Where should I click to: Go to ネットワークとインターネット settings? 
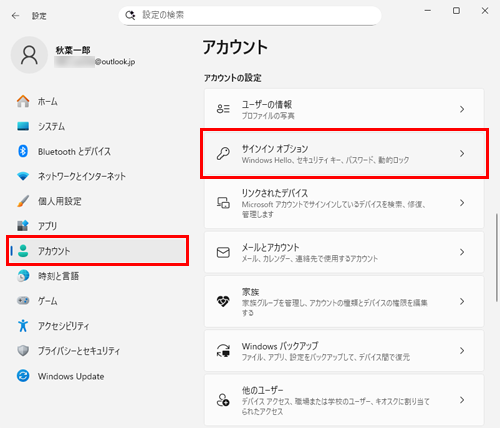[x=97, y=176]
